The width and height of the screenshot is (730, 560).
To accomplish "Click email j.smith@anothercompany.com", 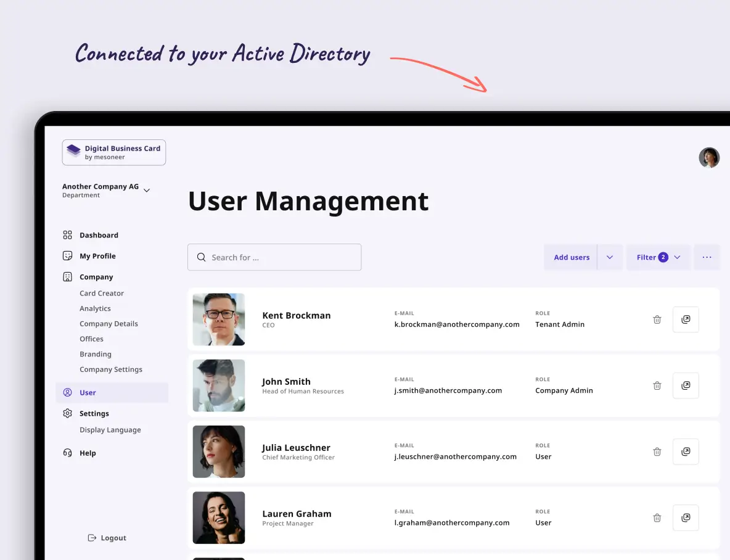I will (448, 390).
